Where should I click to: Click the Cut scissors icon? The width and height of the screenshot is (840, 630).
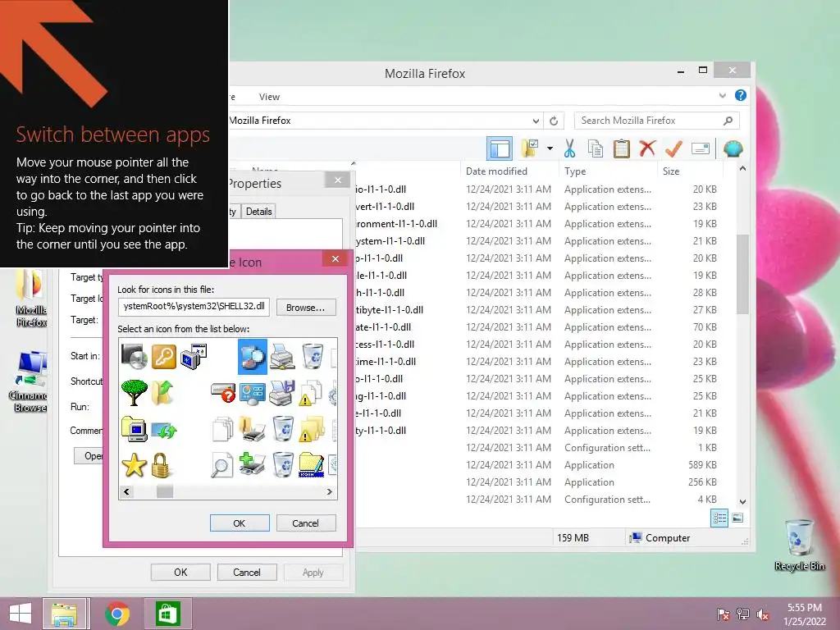coord(569,148)
